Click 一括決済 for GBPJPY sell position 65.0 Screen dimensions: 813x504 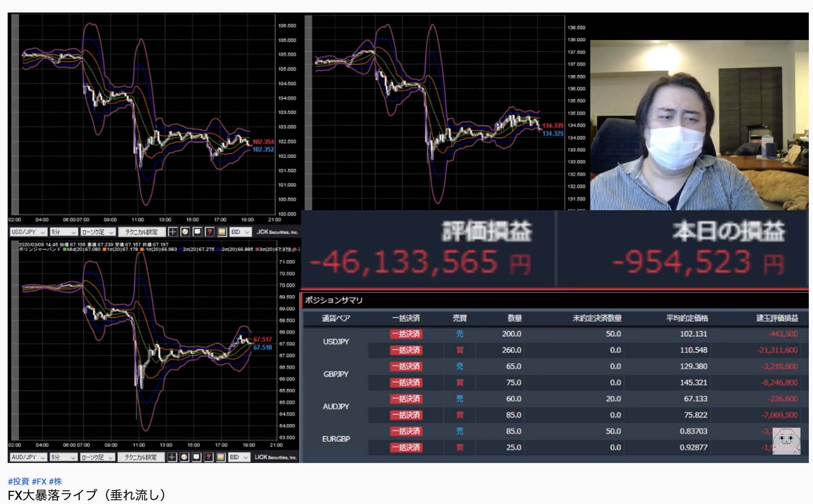406,366
